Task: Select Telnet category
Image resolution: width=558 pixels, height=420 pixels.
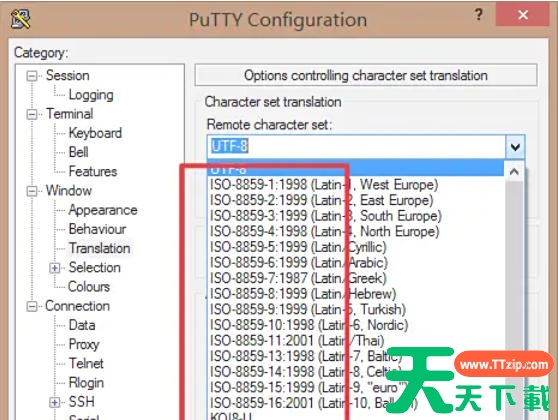Action: pos(86,364)
